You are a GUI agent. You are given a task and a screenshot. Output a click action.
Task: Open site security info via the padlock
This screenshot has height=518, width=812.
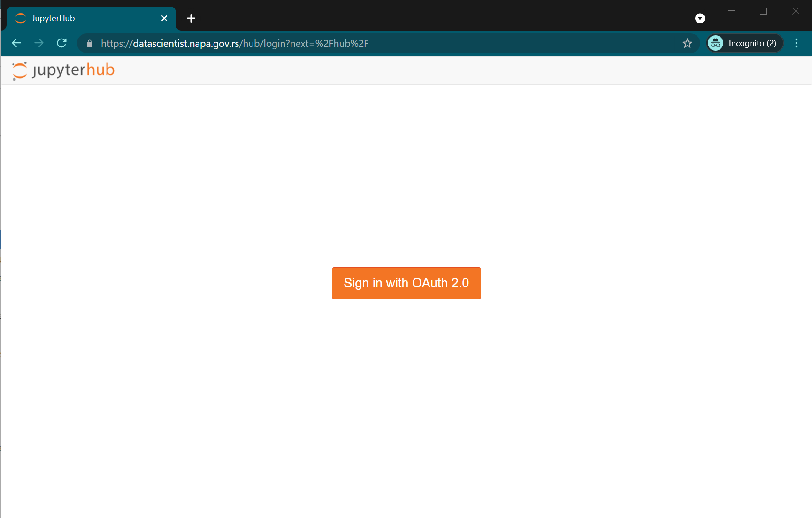(89, 43)
